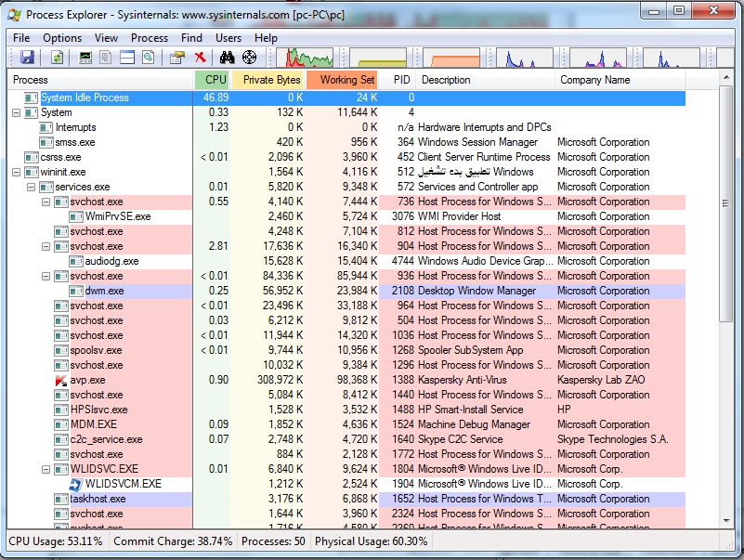
Task: Click the Kaspersky avp.exe process icon
Action: tap(60, 380)
